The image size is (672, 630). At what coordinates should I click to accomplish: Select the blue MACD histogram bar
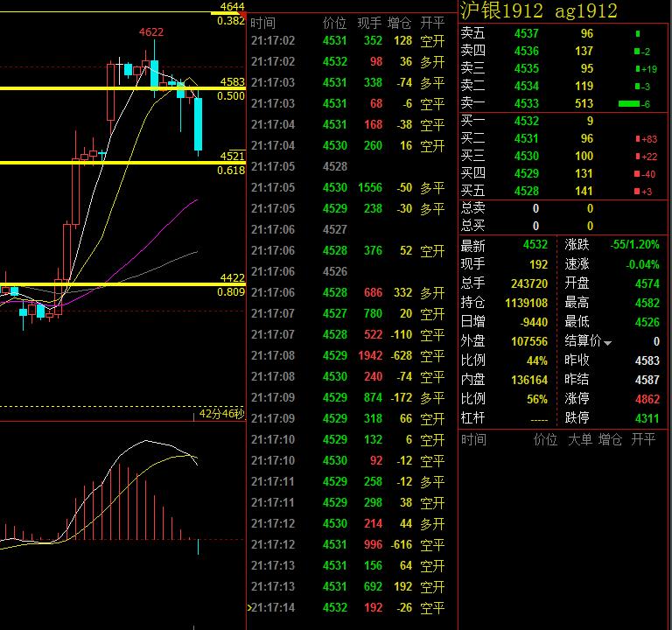tap(198, 547)
